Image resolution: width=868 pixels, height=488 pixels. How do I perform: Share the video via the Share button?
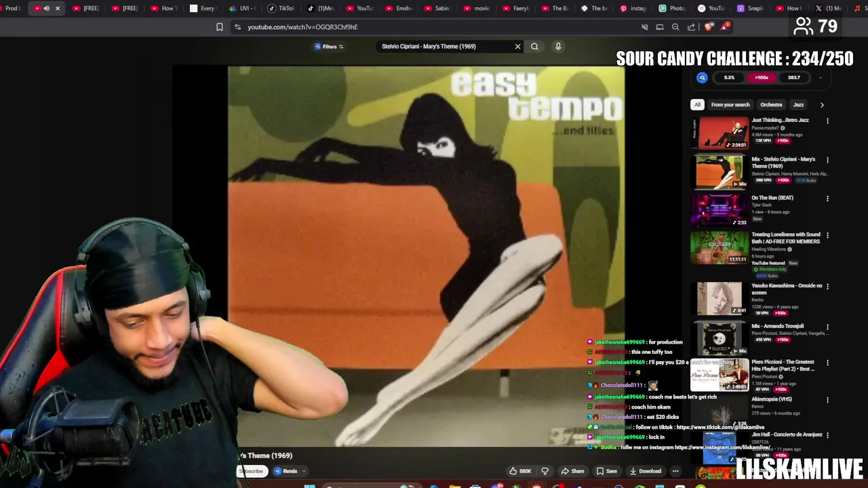click(x=572, y=471)
